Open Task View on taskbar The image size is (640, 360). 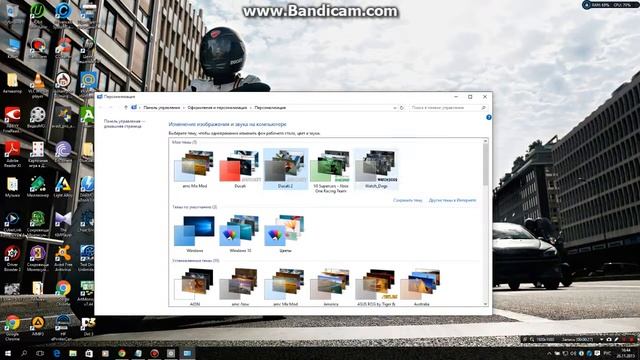40,353
